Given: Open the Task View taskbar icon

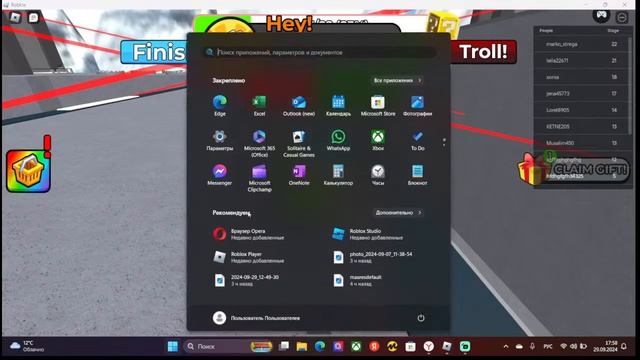Looking at the screenshot, I should point(284,346).
